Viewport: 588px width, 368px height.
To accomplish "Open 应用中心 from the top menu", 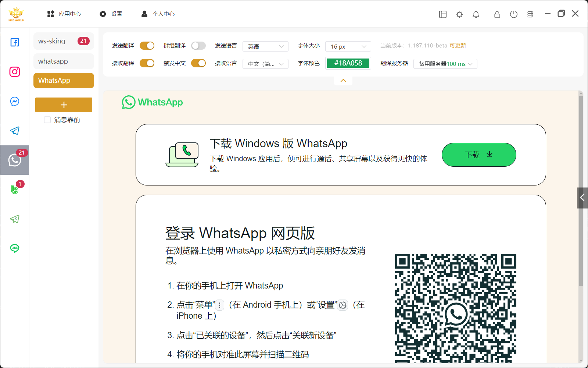I will point(64,14).
